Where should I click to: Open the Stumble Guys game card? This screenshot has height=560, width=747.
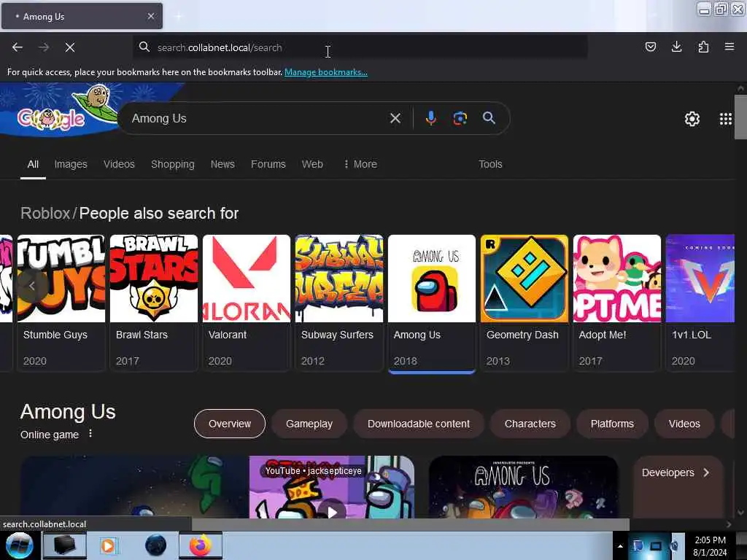(61, 303)
